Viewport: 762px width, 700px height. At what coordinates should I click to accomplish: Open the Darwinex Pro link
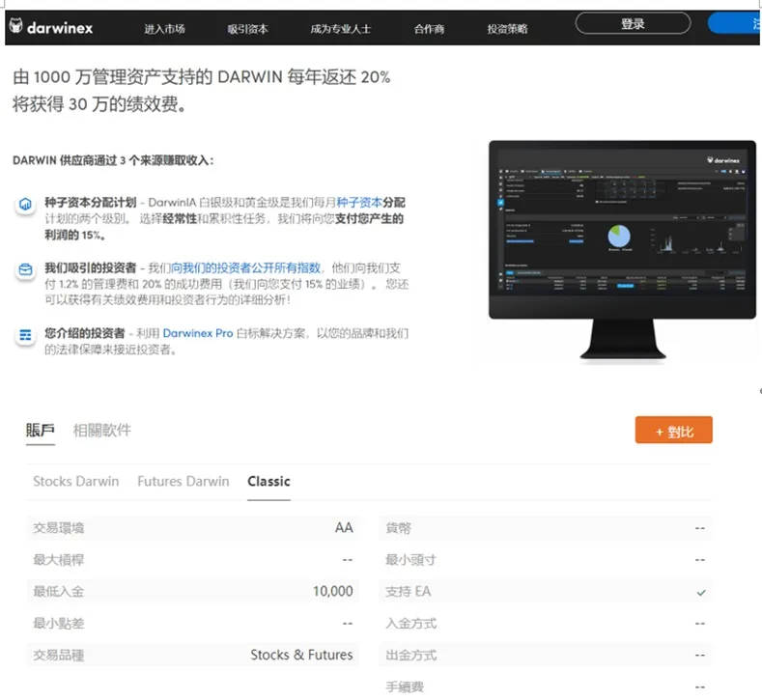(198, 333)
